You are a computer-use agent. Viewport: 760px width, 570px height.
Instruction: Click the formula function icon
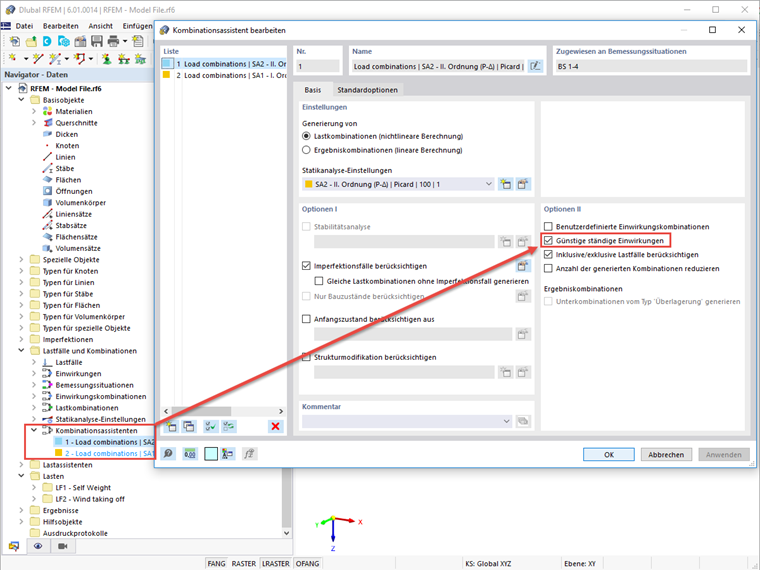tap(249, 454)
